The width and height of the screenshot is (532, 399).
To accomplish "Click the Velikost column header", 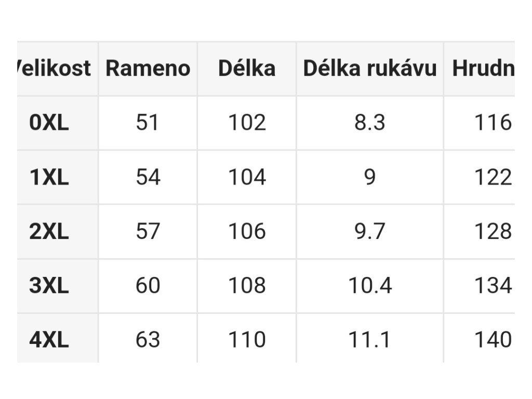I will (x=54, y=68).
